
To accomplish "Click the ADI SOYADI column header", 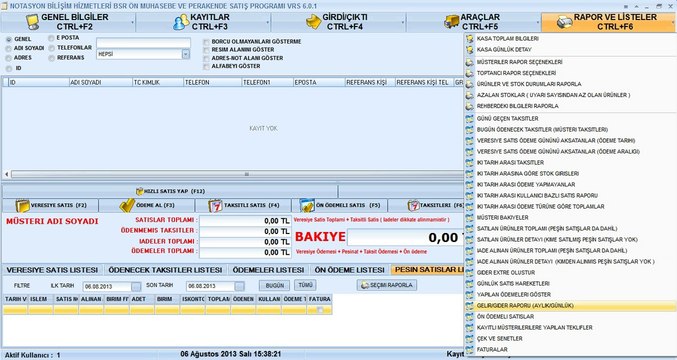I will (x=101, y=82).
